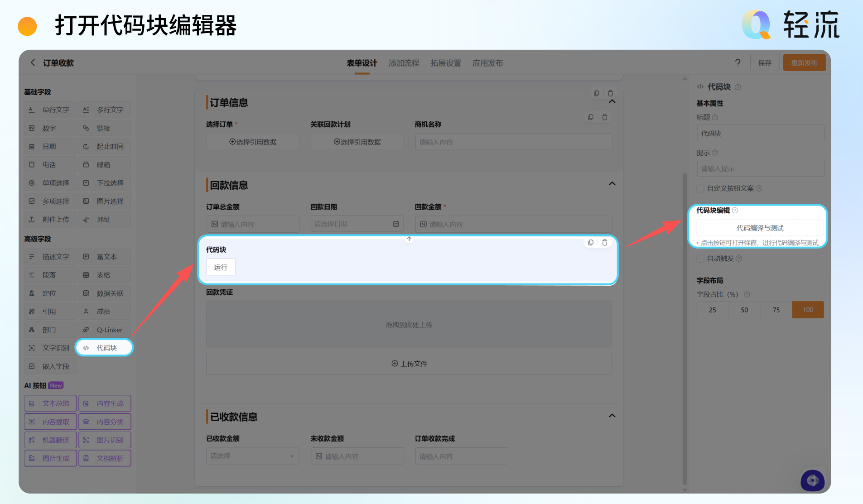This screenshot has width=863, height=504.
Task: Add a 起止时间 field
Action: coord(105,146)
